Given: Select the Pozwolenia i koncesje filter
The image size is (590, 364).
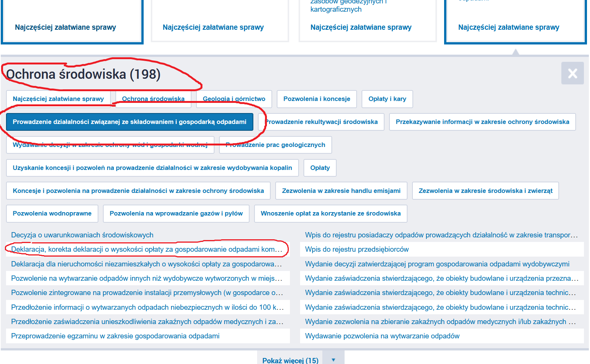Looking at the screenshot, I should [x=317, y=99].
